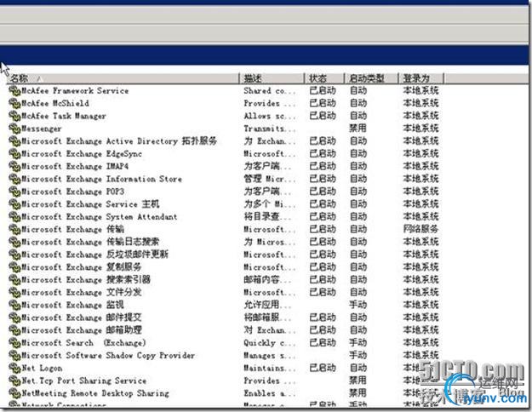This screenshot has height=412, width=532.
Task: Click the gear icon beside McAfee McShield
Action: pos(14,103)
